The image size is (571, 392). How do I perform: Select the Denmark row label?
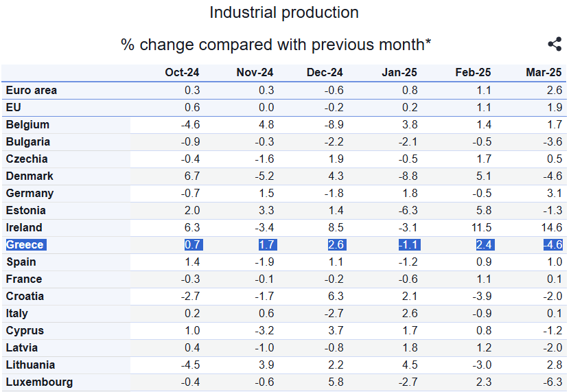coord(30,176)
